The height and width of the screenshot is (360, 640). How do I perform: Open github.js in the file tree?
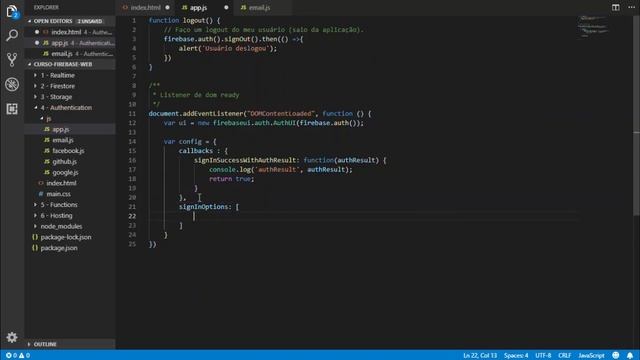pyautogui.click(x=64, y=162)
